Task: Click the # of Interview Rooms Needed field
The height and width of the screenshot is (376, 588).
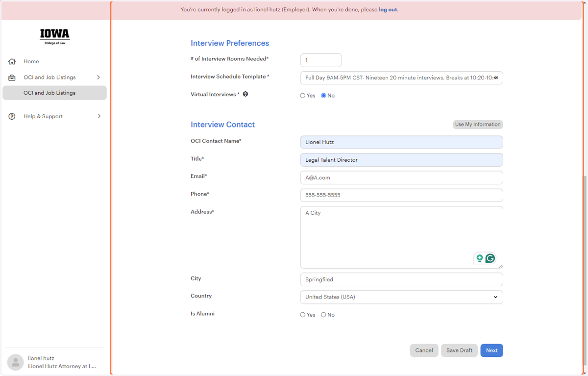Action: [321, 60]
